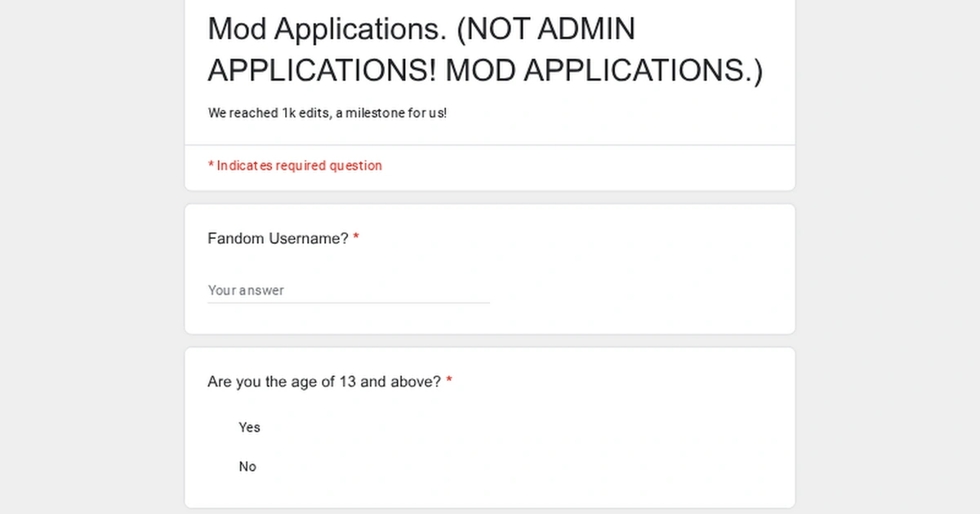Click the red asterisk next to Fandom Username

[x=356, y=238]
